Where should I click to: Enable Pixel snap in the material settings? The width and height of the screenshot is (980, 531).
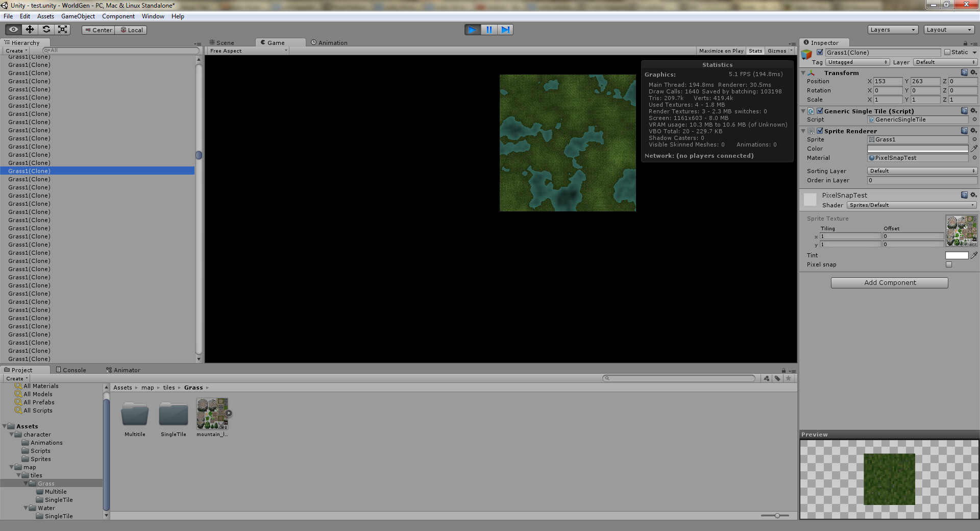[949, 264]
